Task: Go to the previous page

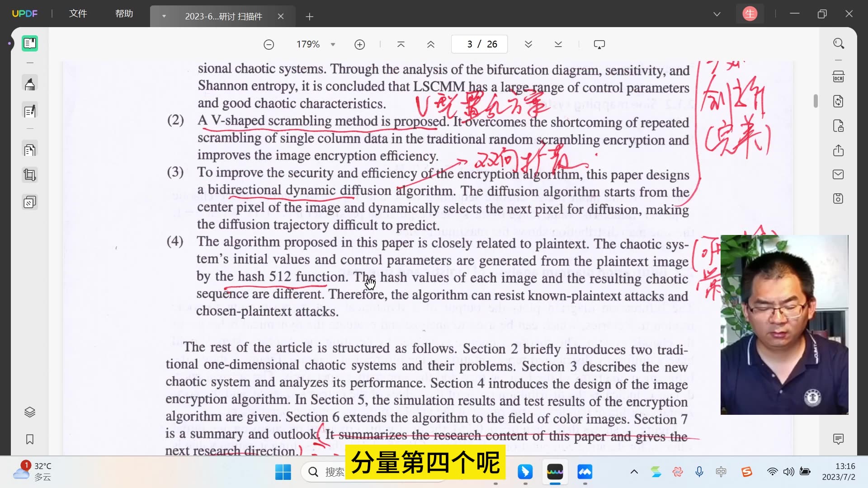Action: click(431, 44)
